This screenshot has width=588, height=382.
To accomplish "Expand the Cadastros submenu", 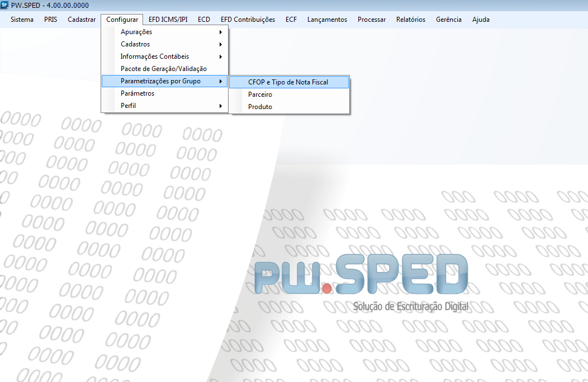I will [x=165, y=44].
